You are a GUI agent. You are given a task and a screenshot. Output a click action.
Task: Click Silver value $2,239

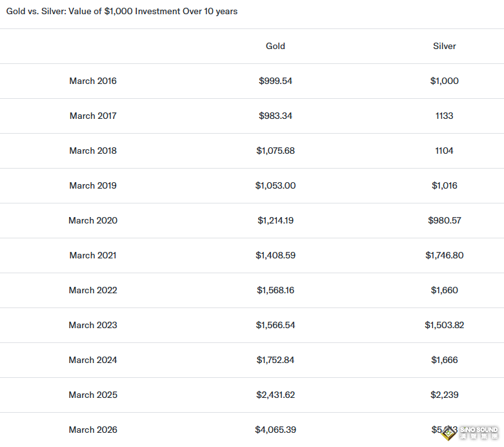tap(445, 395)
